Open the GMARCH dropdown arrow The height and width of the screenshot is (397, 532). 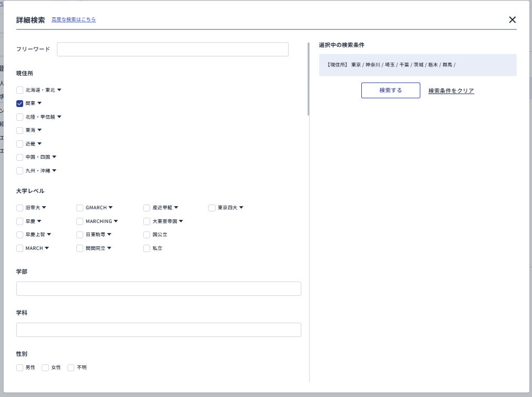tap(111, 208)
